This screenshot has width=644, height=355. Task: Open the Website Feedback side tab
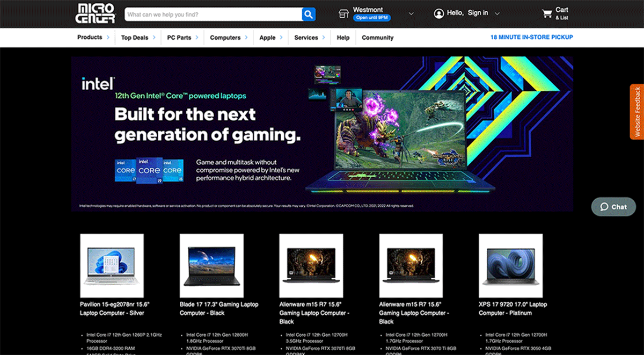pos(637,112)
